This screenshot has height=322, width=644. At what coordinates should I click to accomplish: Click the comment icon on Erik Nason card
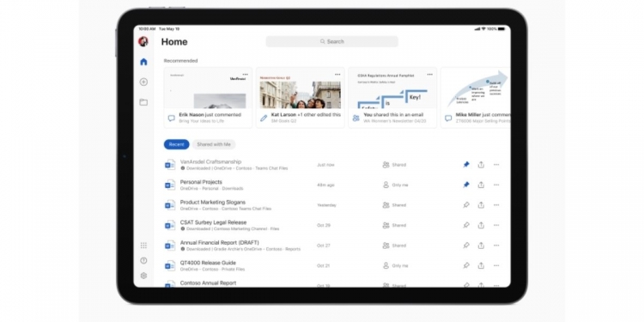point(171,118)
